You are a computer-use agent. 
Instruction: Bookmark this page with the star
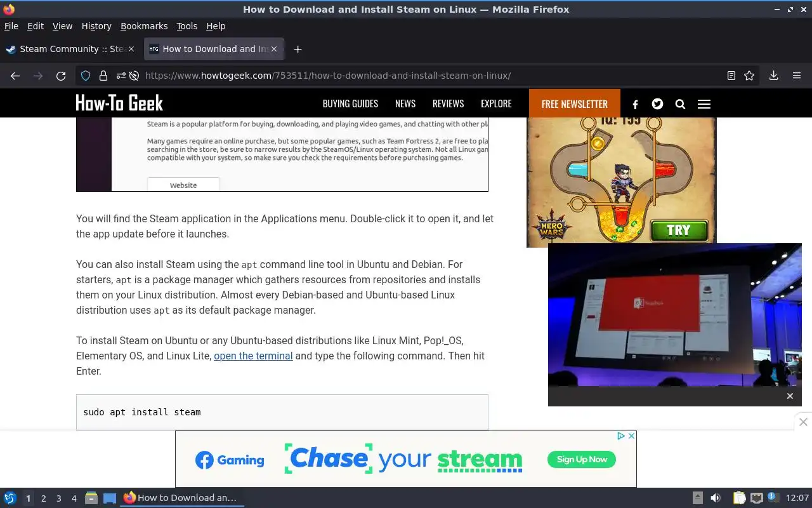(749, 76)
